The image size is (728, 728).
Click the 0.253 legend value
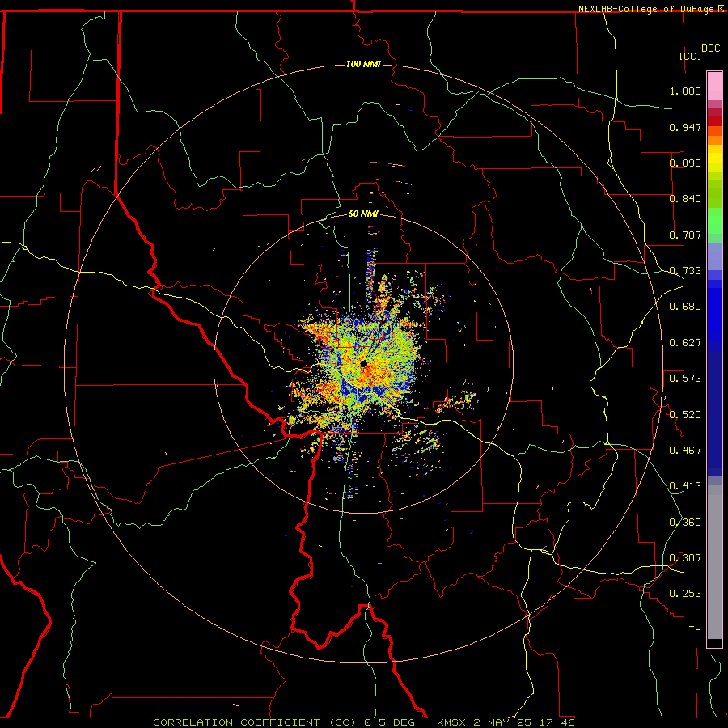685,594
